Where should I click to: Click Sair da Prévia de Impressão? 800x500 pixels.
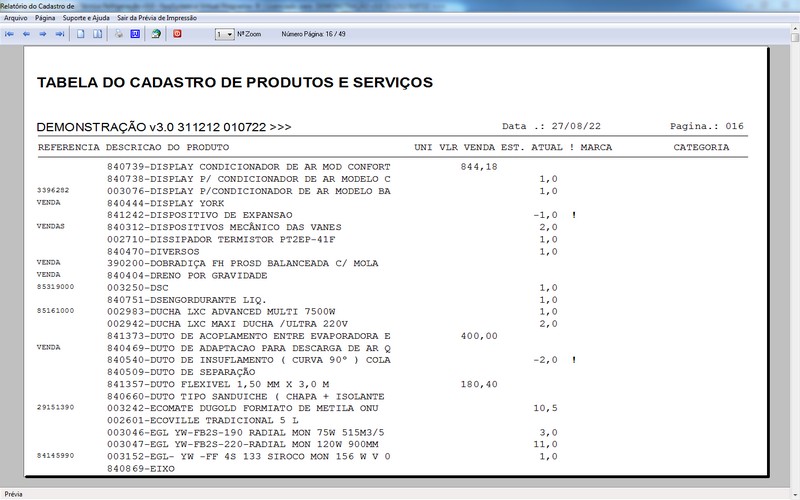[x=157, y=18]
